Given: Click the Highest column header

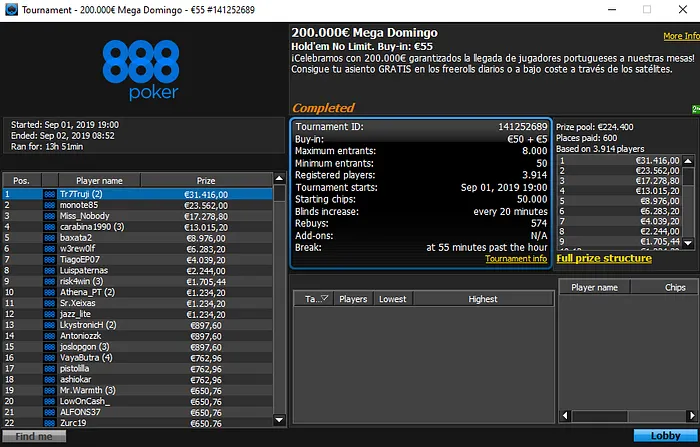Looking at the screenshot, I should coord(483,299).
